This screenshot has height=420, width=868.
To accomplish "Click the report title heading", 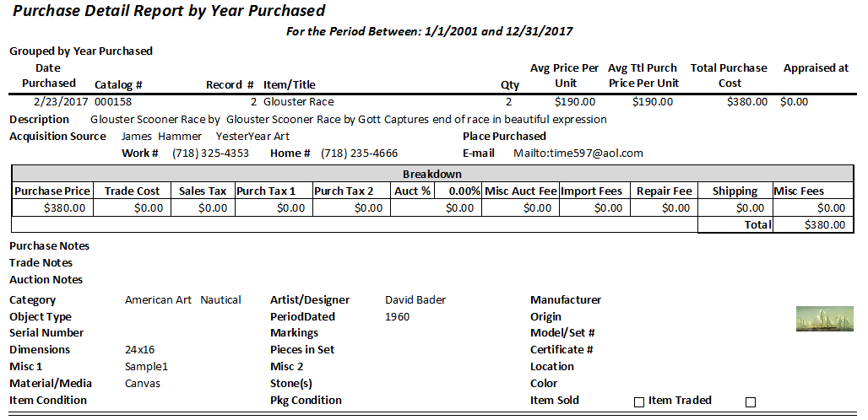I will (x=169, y=10).
